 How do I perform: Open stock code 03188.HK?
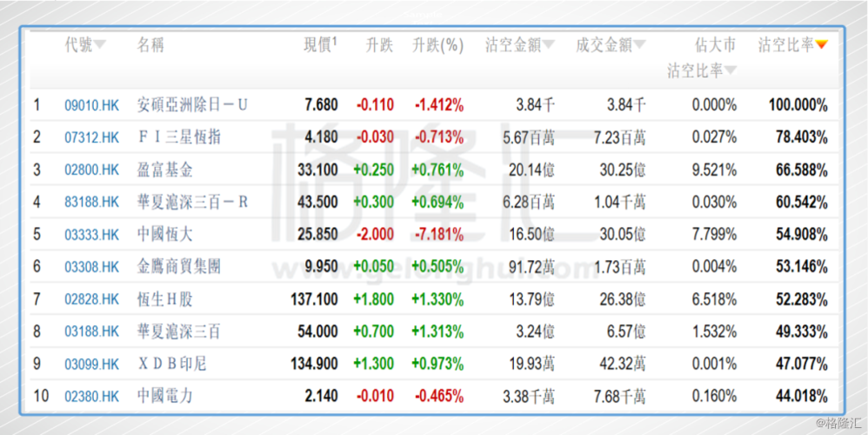(x=92, y=332)
